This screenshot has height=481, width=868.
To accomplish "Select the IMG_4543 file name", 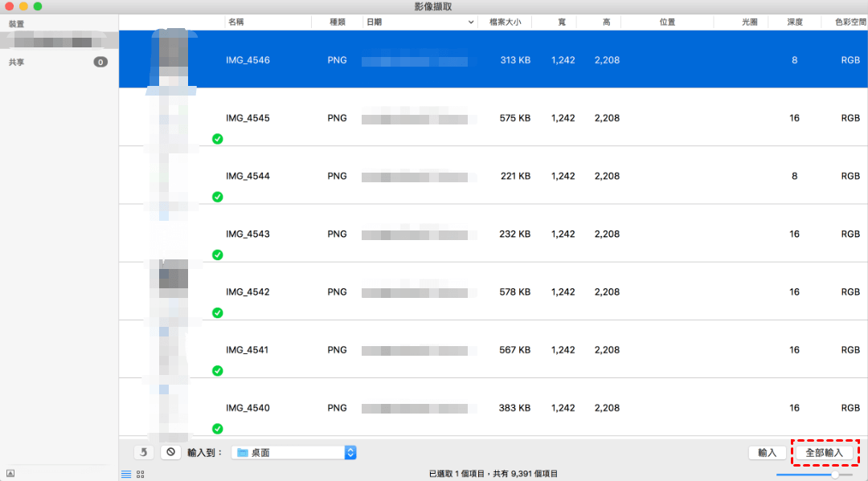I will [x=248, y=234].
